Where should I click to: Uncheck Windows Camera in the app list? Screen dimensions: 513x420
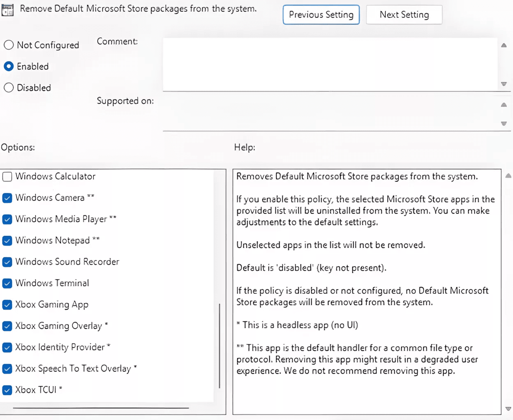pos(7,198)
